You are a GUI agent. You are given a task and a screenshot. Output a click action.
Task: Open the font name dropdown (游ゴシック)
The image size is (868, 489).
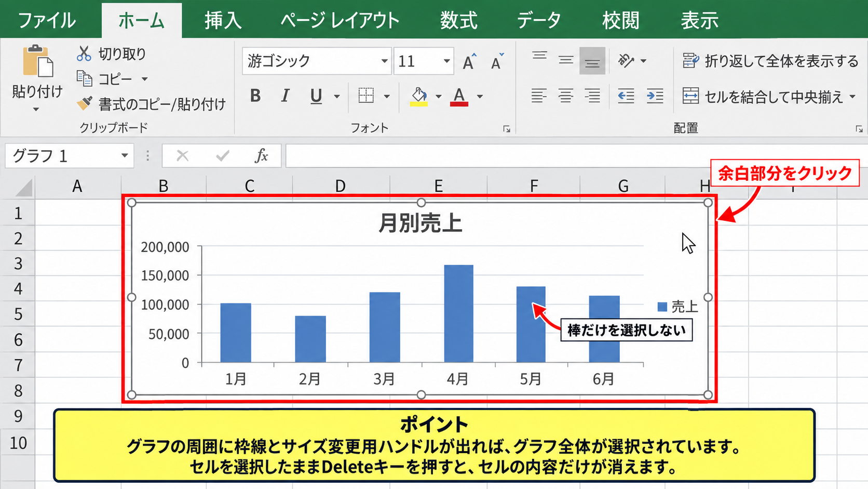pos(384,61)
